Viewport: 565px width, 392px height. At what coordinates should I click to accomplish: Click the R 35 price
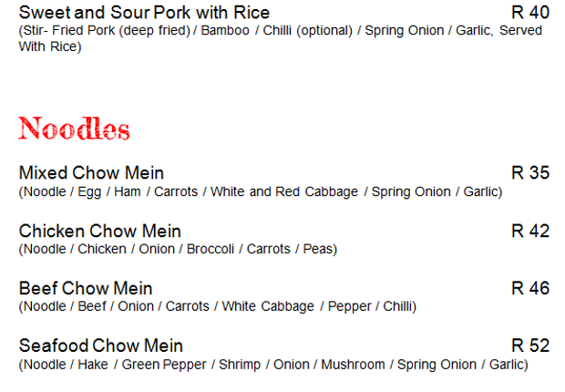point(530,173)
